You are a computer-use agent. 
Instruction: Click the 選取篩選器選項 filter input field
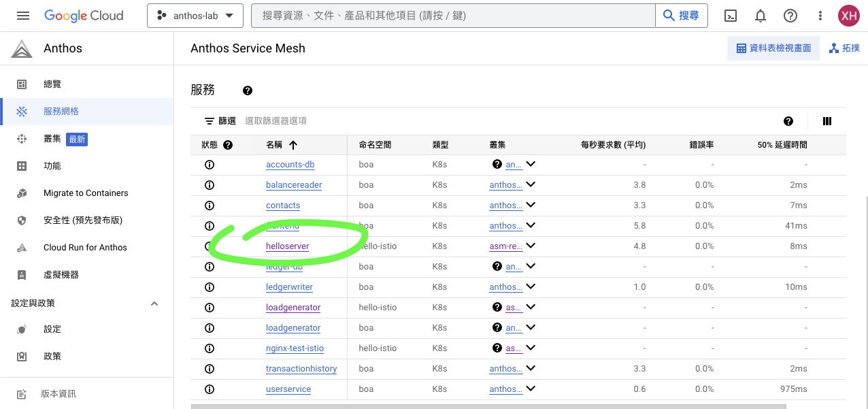click(276, 121)
